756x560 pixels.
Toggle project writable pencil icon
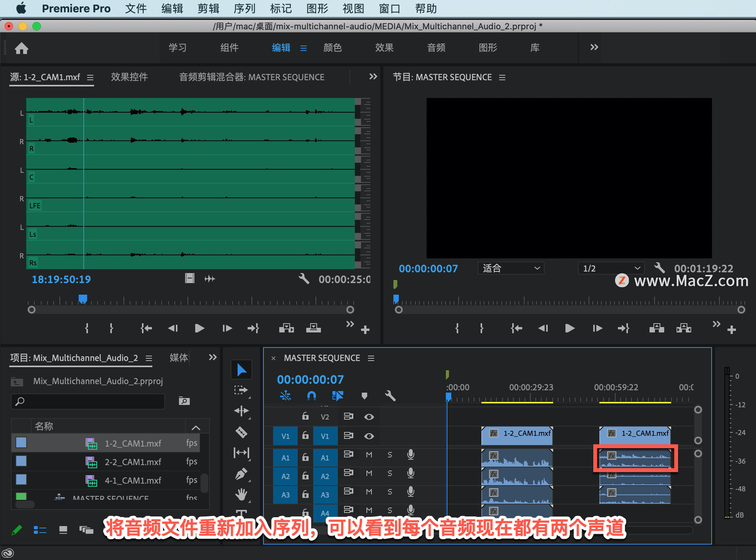17,530
